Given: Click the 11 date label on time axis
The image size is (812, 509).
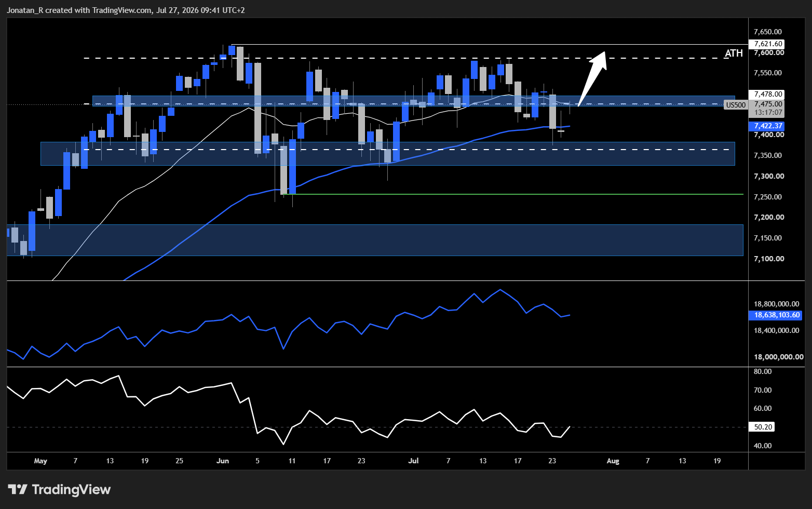Looking at the screenshot, I should (x=292, y=461).
